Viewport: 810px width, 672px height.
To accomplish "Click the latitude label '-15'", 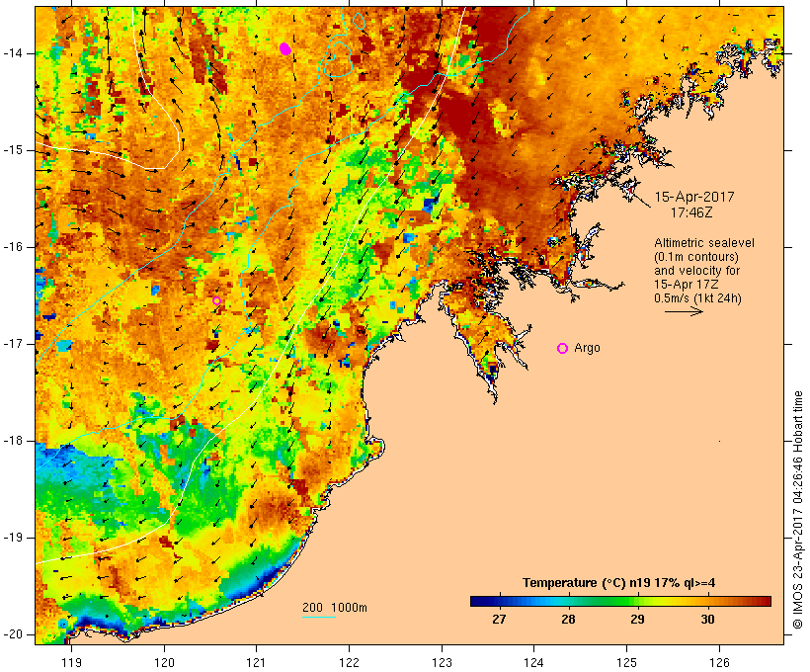I will tap(13, 150).
